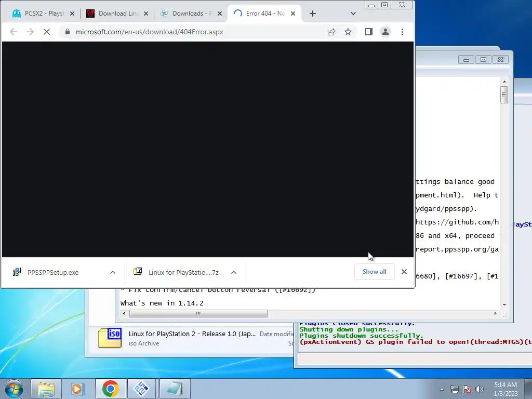Open the Windows Start menu
The height and width of the screenshot is (399, 532).
pos(14,389)
